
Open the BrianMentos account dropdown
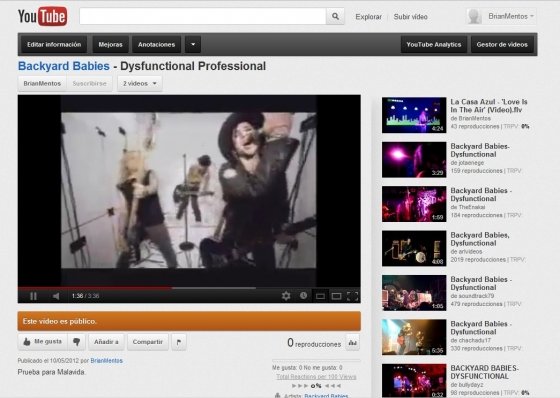[x=511, y=16]
